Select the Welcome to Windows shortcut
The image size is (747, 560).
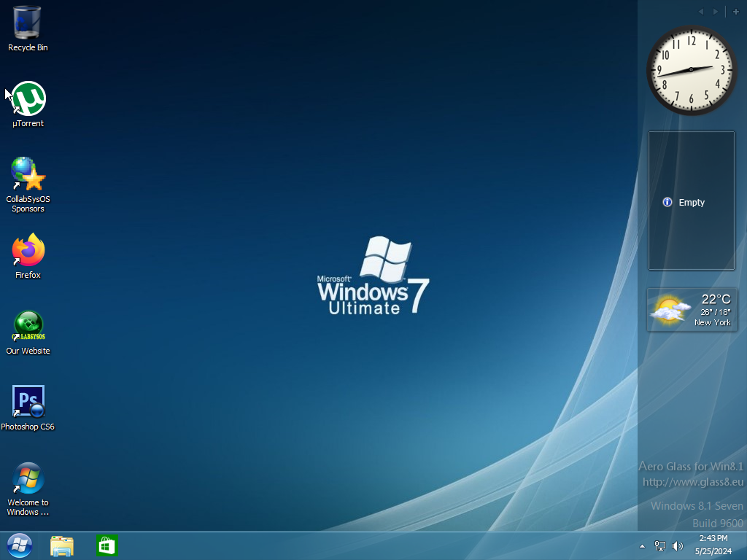[28, 478]
